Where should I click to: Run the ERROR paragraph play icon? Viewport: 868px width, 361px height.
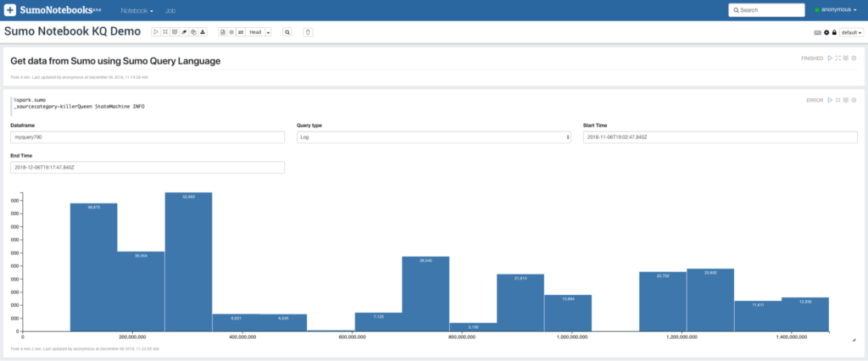[x=830, y=100]
